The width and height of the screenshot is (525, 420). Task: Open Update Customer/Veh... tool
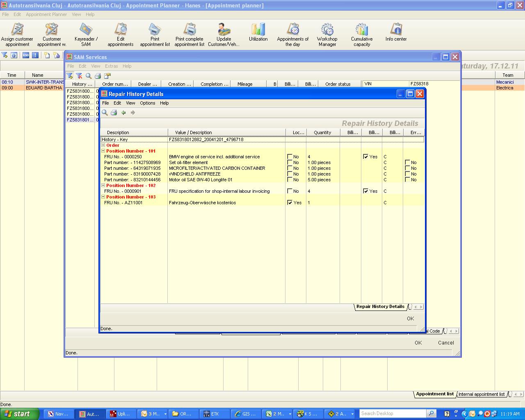224,34
